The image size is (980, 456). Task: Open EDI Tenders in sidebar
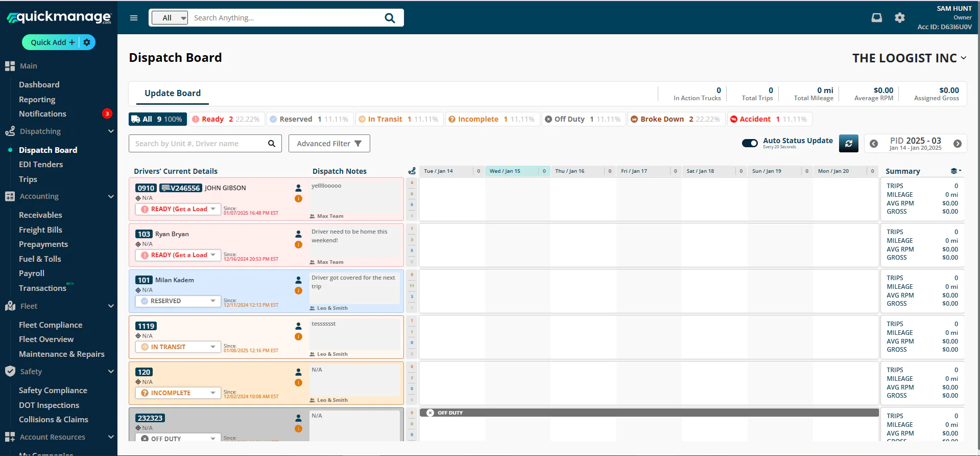tap(41, 165)
